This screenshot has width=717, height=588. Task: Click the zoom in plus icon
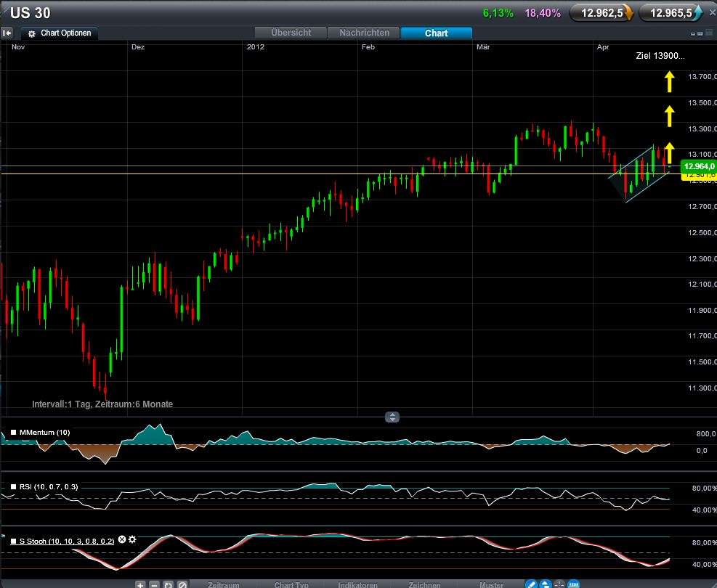click(x=140, y=584)
